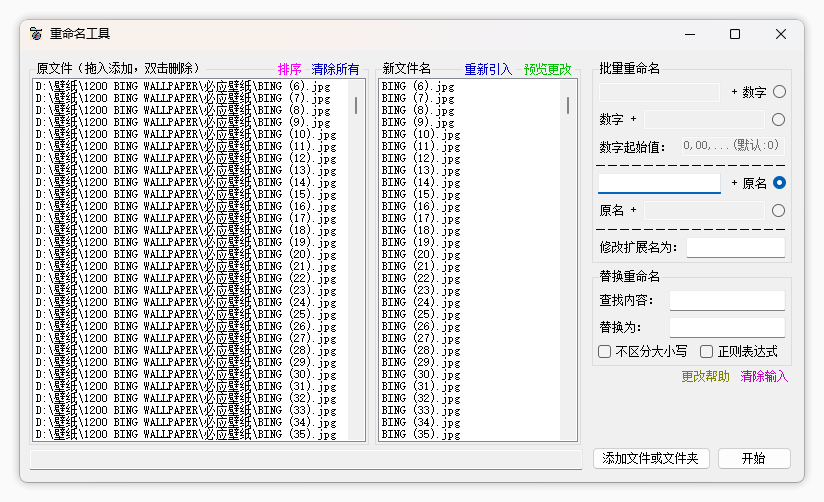The height and width of the screenshot is (502, 824).
Task: Enable the 不区分大小写 checkbox
Action: click(x=605, y=351)
